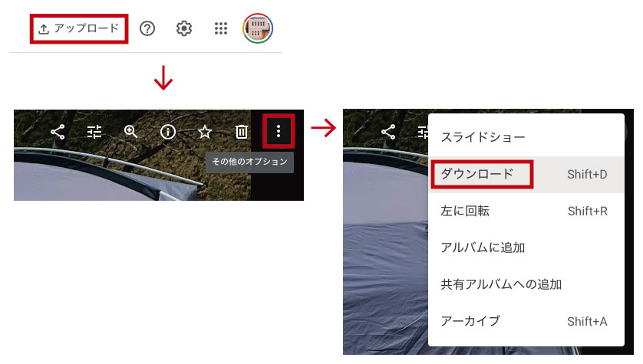
Task: Select アルバムに追加 menu item
Action: coord(526,248)
